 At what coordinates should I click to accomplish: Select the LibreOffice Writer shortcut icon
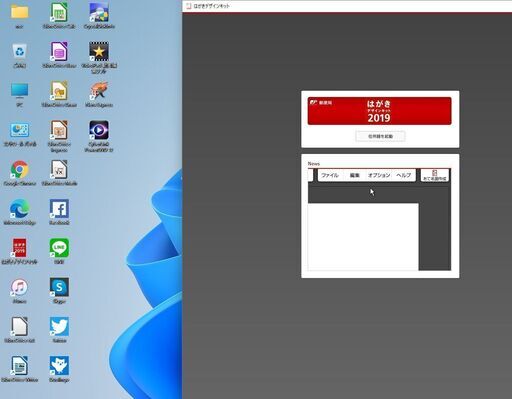[x=20, y=369]
